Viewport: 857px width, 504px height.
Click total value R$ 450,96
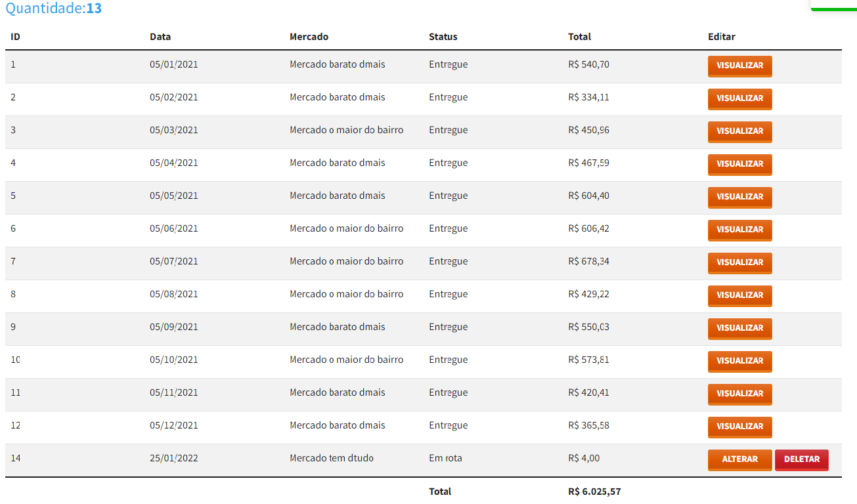588,130
